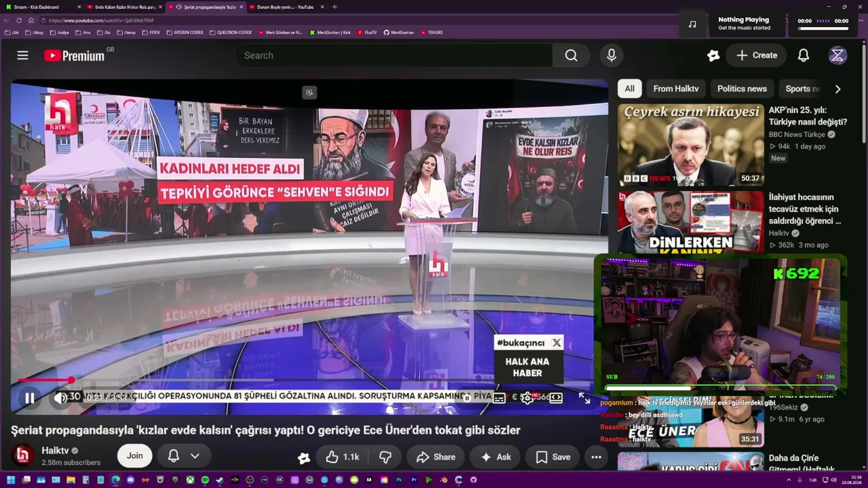Open the MertGunhan | Kick bookmark

click(x=330, y=33)
